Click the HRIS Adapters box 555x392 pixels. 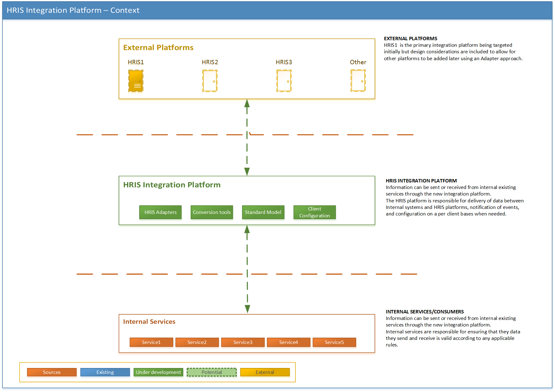160,212
